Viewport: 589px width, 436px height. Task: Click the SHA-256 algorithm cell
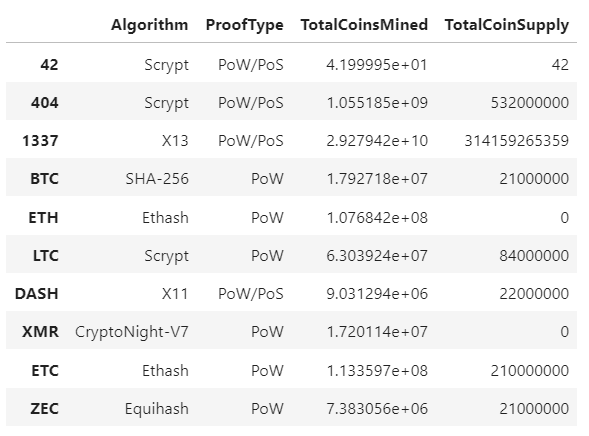(x=157, y=179)
